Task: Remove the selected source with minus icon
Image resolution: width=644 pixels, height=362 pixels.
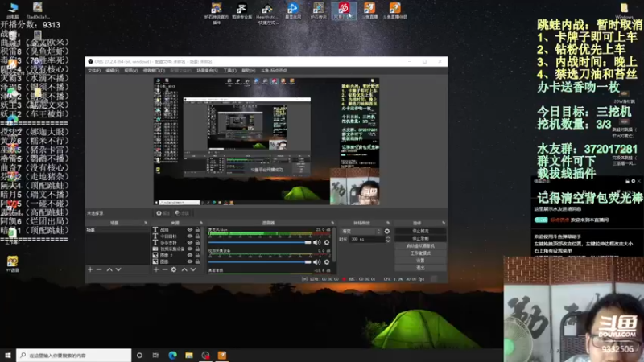Action: [165, 269]
